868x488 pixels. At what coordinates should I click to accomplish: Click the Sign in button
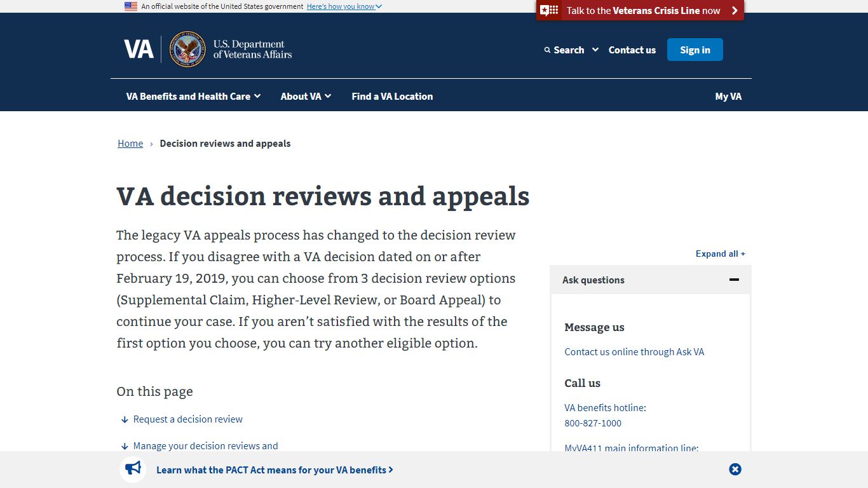pyautogui.click(x=695, y=50)
